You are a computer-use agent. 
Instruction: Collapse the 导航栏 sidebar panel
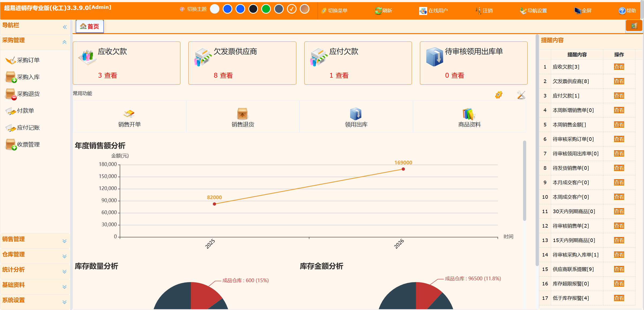65,27
